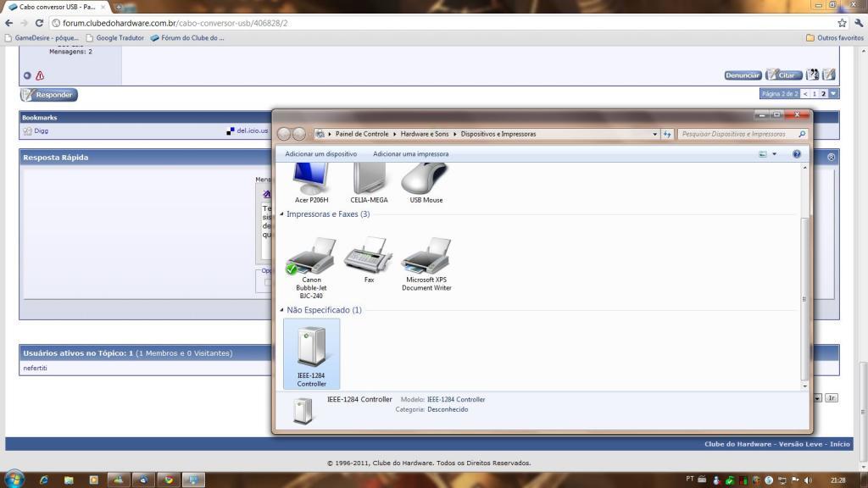
Task: Refresh the Devices and Printers address bar
Action: point(667,134)
